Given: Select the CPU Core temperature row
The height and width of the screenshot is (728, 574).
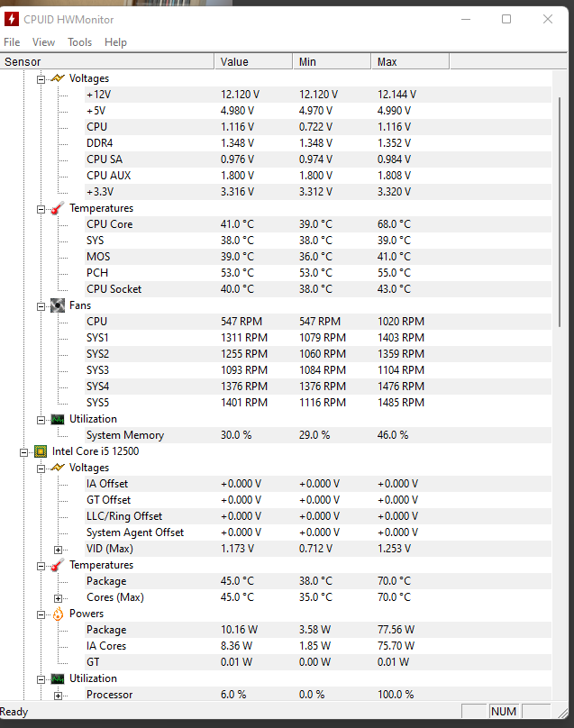Looking at the screenshot, I should (x=109, y=224).
